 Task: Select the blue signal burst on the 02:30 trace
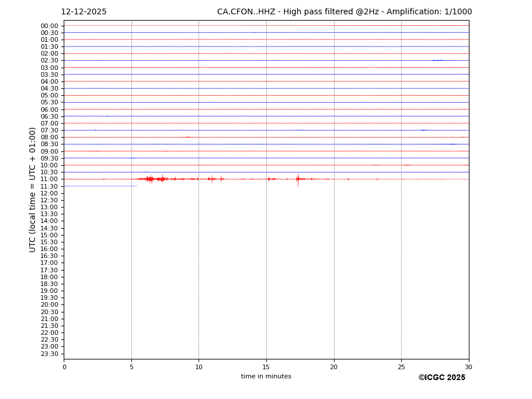pyautogui.click(x=437, y=60)
